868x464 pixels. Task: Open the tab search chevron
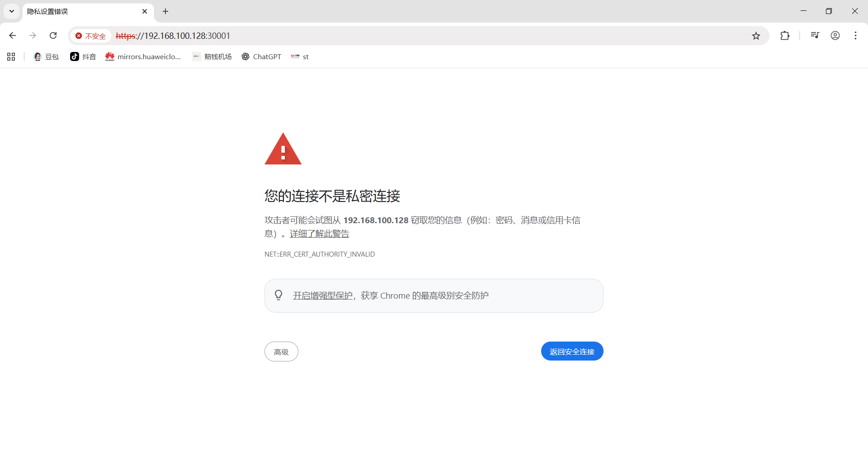[11, 11]
